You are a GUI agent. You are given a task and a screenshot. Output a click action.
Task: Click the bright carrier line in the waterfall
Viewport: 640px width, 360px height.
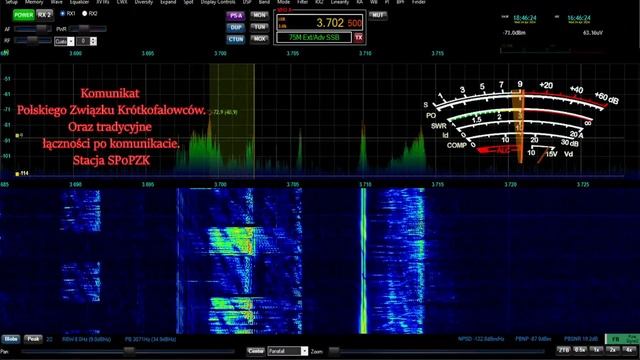363,261
